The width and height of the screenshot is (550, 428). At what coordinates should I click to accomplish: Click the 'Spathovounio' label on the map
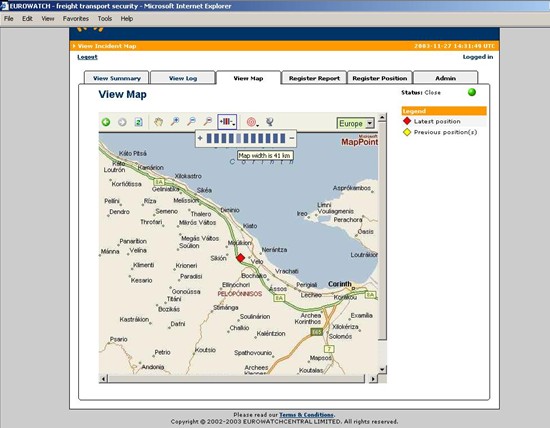coord(253,353)
